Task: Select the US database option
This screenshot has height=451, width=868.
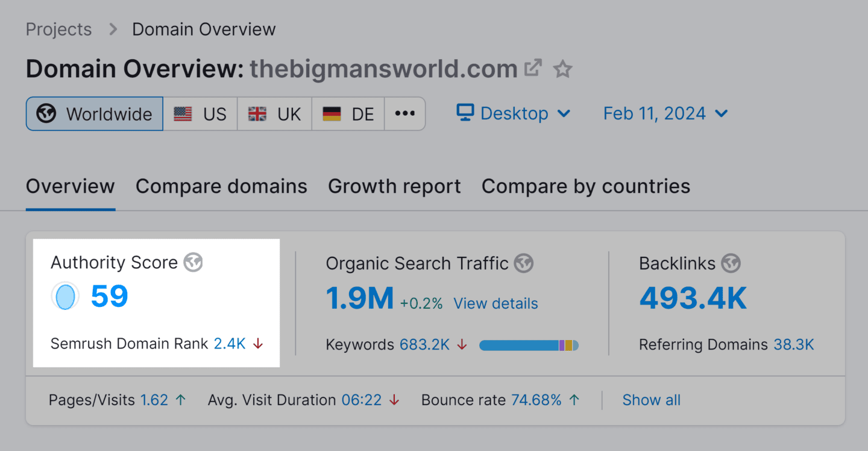Action: click(200, 113)
